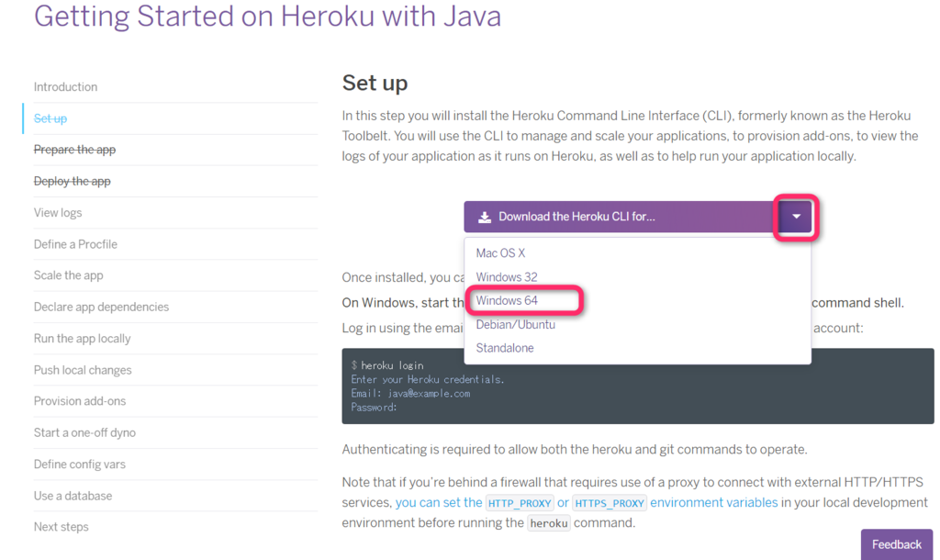Image resolution: width=940 pixels, height=560 pixels.
Task: Open the Feedback button
Action: click(896, 544)
